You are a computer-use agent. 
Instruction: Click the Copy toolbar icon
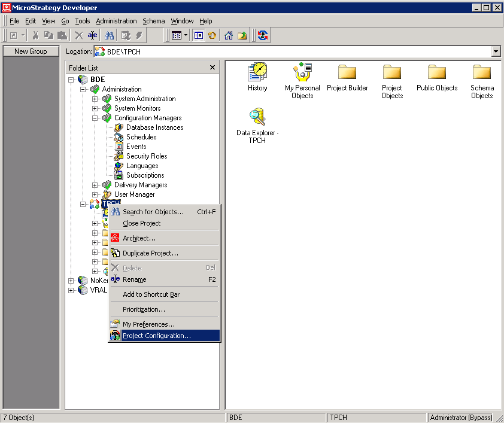click(x=48, y=35)
